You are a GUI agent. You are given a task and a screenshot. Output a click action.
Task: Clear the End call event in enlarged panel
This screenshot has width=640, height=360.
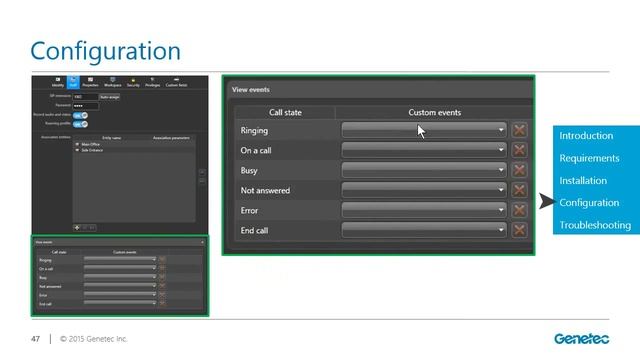(519, 230)
